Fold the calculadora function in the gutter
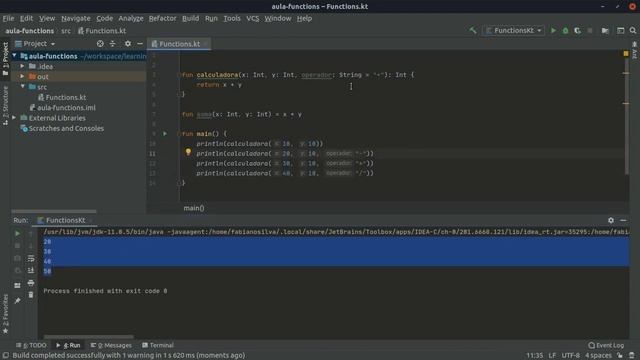The height and width of the screenshot is (360, 640). coord(179,75)
